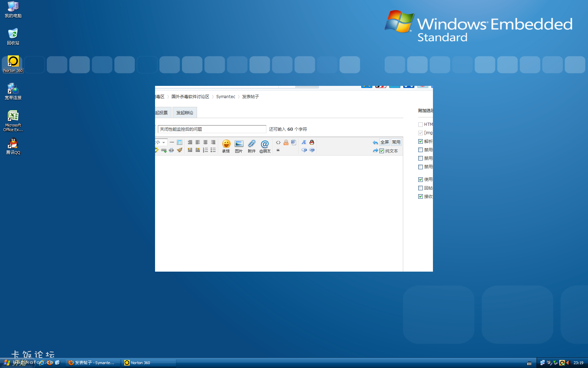
Task: Expand the font size dropdown
Action: point(163,142)
